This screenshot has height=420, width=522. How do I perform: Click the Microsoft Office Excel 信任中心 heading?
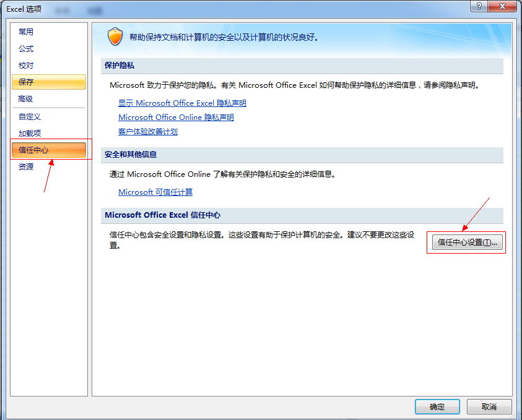point(162,215)
